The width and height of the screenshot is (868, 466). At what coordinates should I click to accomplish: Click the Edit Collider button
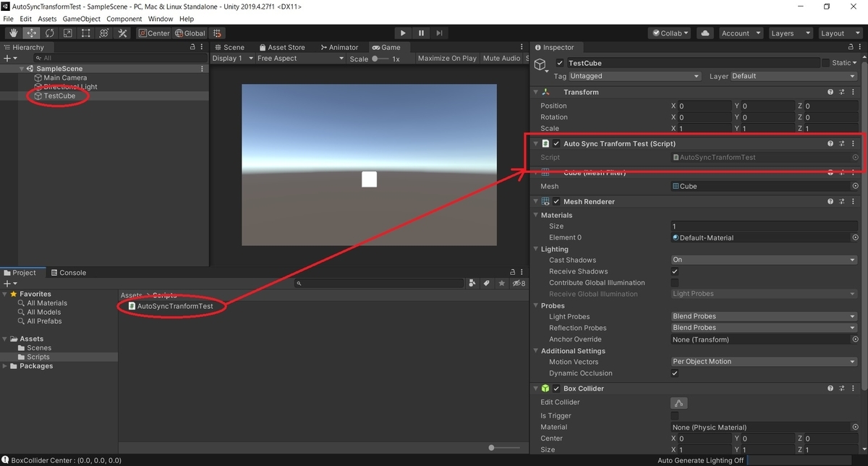(678, 402)
